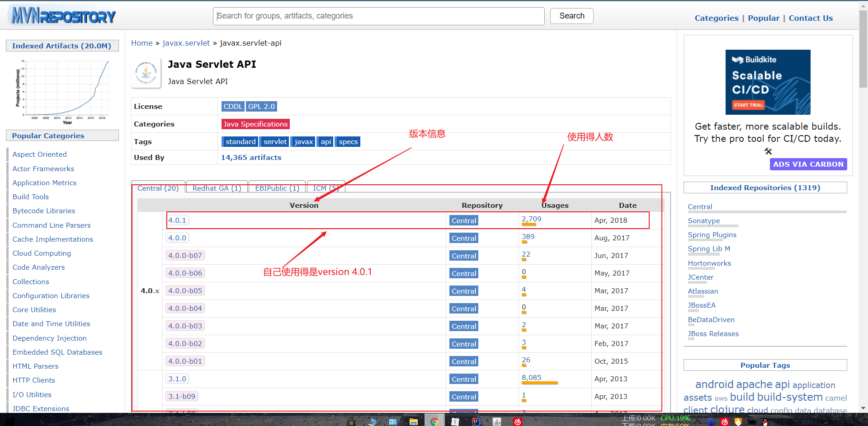The width and height of the screenshot is (868, 426).
Task: Open IntelliJ IDEA in the taskbar
Action: click(x=476, y=421)
